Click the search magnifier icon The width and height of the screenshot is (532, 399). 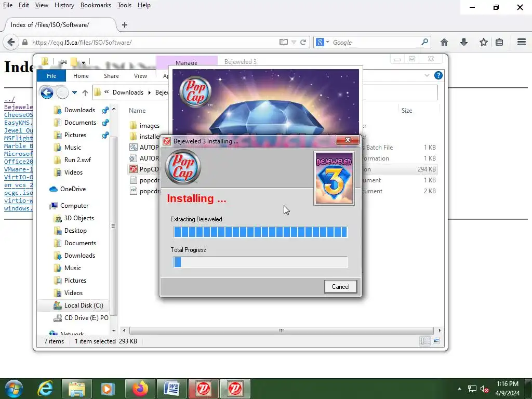coord(424,42)
